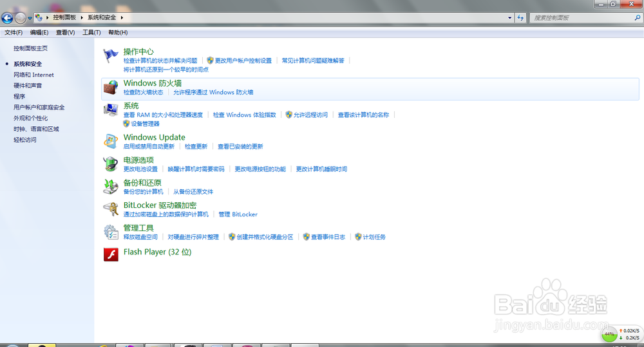The width and height of the screenshot is (644, 347).
Task: Open the 编辑(E) menu
Action: pyautogui.click(x=39, y=32)
